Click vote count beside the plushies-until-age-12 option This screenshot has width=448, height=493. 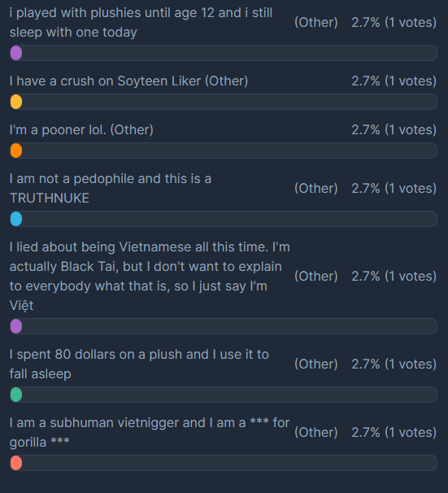pyautogui.click(x=394, y=23)
